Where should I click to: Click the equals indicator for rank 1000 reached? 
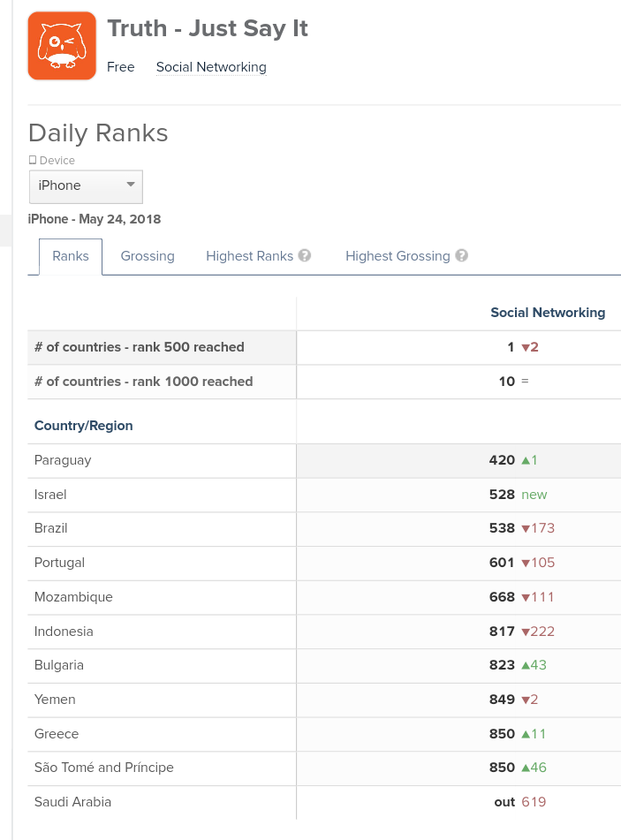tap(526, 382)
